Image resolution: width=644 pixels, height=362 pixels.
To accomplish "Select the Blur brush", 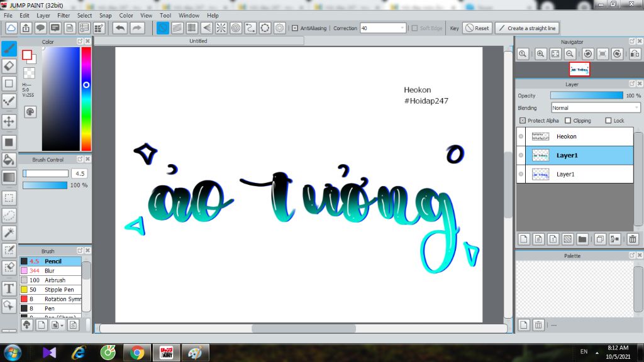I will [x=51, y=270].
